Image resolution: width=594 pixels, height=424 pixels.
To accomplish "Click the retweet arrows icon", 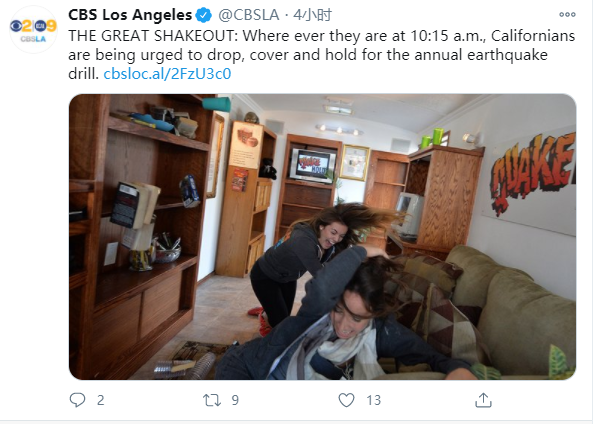I will 212,400.
